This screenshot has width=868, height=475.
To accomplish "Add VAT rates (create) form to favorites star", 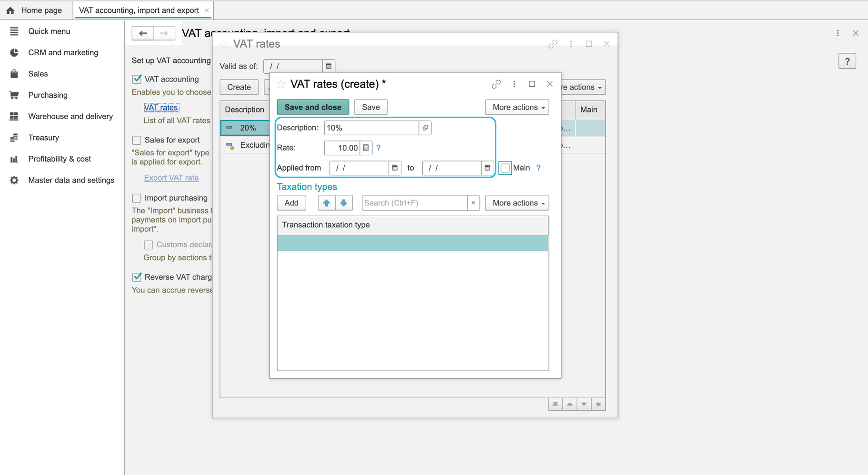I will (x=281, y=84).
